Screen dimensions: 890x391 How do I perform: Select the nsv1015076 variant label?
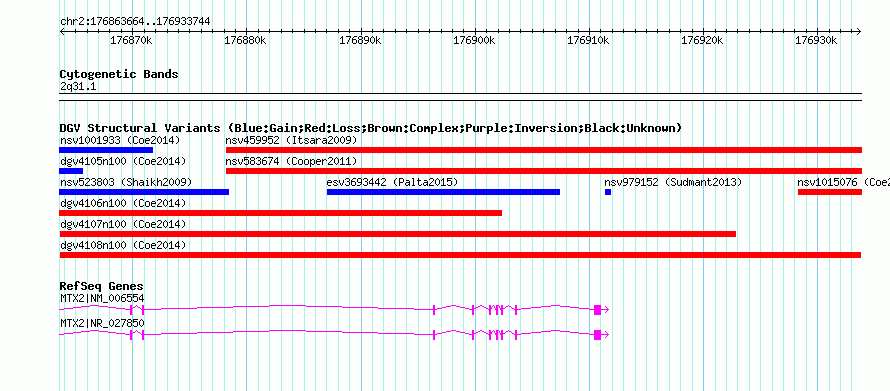843,182
